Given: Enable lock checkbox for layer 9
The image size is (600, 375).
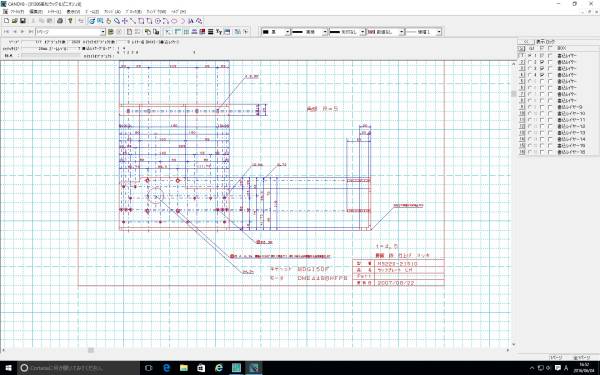Looking at the screenshot, I should pyautogui.click(x=550, y=107).
